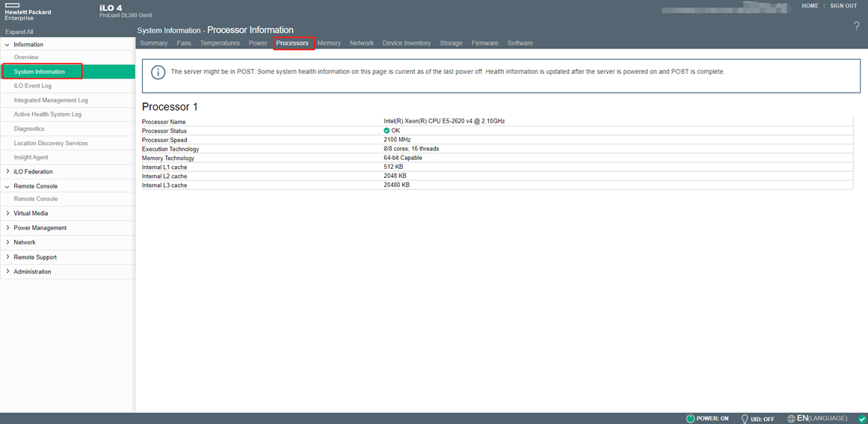Image resolution: width=868 pixels, height=424 pixels.
Task: Switch to the Network tab
Action: (x=362, y=43)
